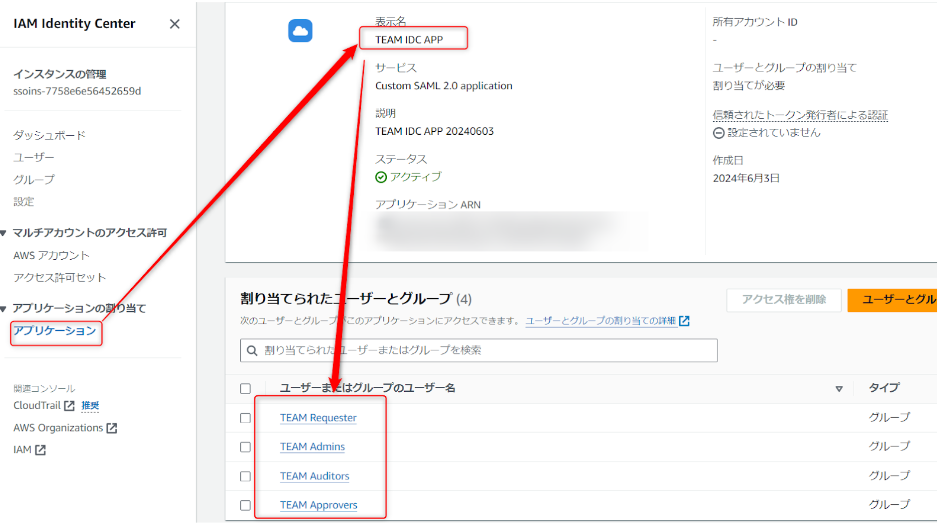This screenshot has height=531, width=950.
Task: Click the green active status check icon
Action: pyautogui.click(x=380, y=177)
